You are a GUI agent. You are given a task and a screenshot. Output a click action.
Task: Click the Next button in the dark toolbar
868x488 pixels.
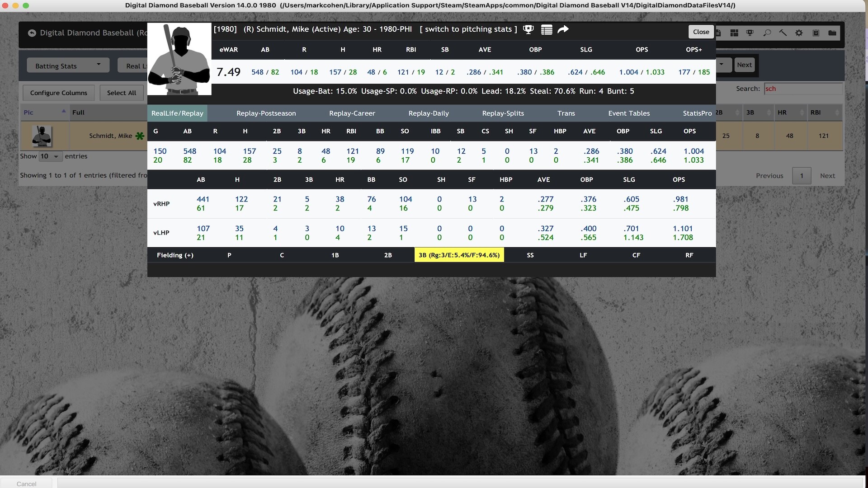pyautogui.click(x=744, y=65)
